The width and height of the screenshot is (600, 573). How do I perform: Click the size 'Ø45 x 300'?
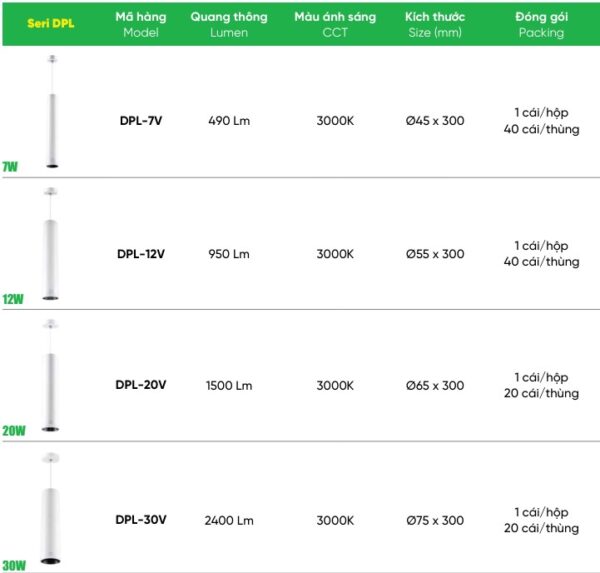click(x=435, y=121)
